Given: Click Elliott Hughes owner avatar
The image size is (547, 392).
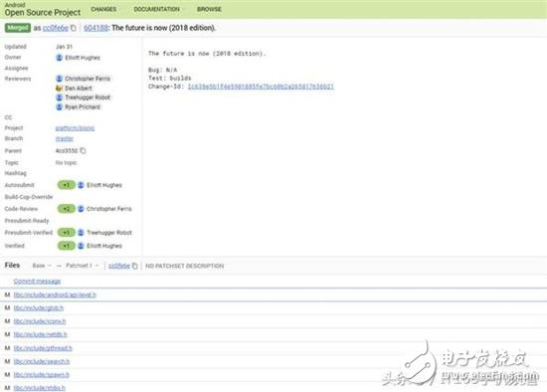Looking at the screenshot, I should 60,58.
